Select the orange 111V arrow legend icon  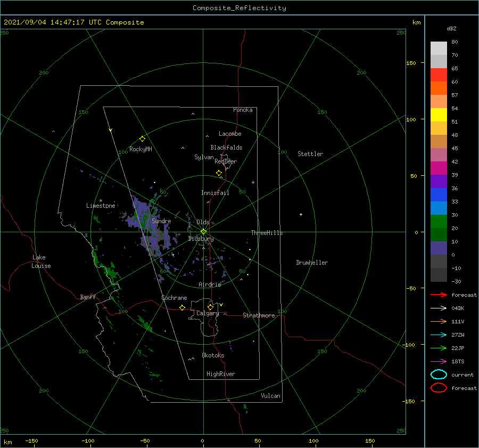point(439,321)
